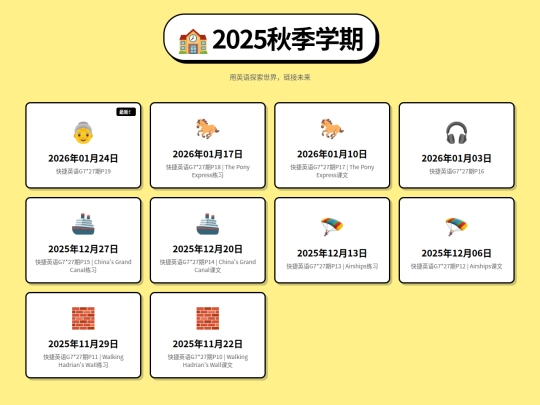The image size is (540, 405).
Task: Click the horse icon on the 2026年01月10日 card
Action: point(332,128)
